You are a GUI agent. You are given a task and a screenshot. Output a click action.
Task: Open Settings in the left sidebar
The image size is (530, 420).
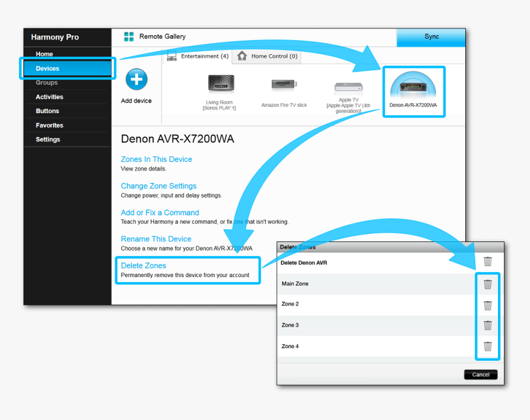(x=47, y=139)
